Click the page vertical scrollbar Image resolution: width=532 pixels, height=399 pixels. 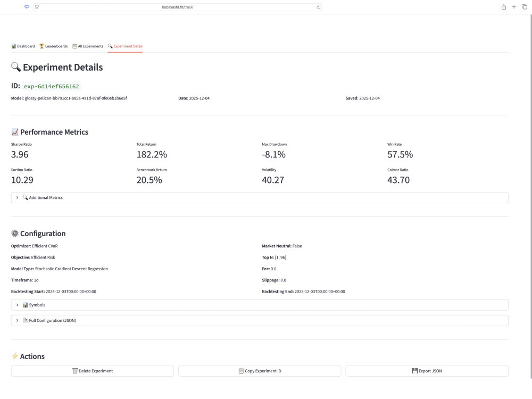point(530,197)
